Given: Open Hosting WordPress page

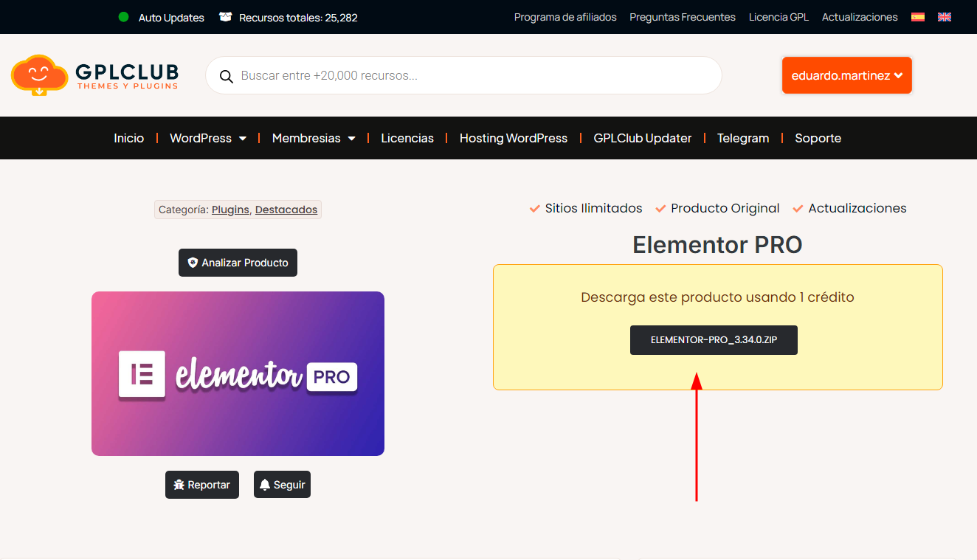Looking at the screenshot, I should [x=514, y=138].
